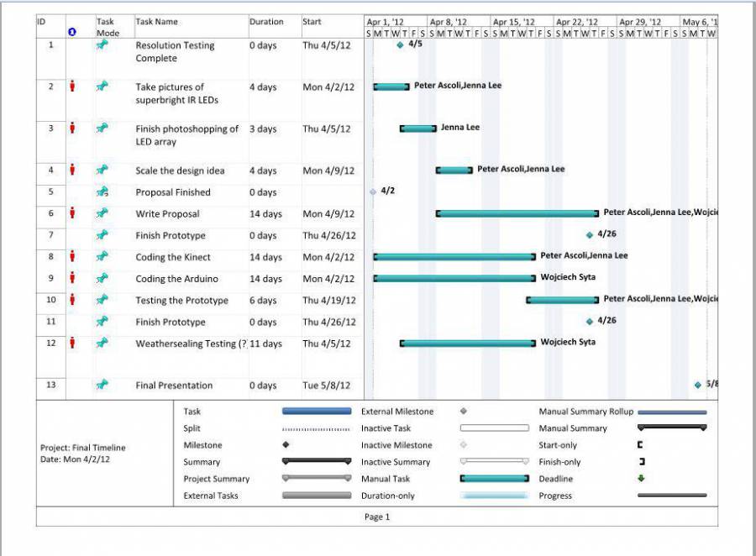
Task: Click the red person indicator for Scale the design idea
Action: point(72,170)
